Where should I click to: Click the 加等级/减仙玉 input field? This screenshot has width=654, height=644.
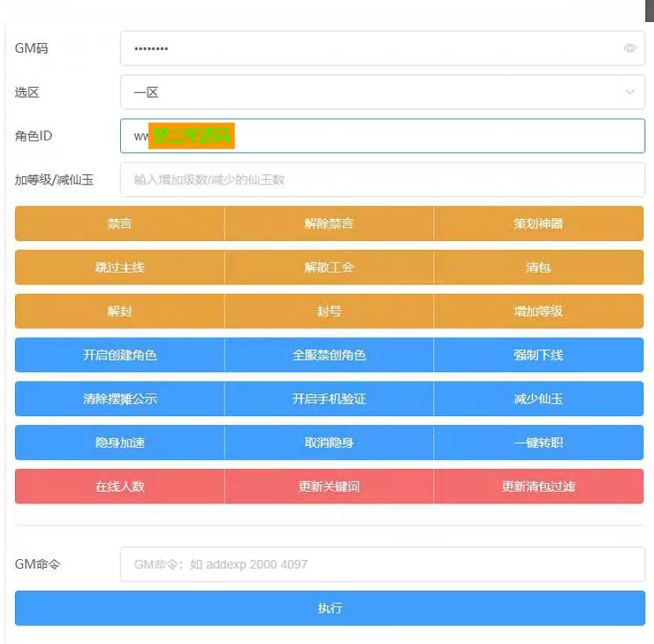[382, 180]
